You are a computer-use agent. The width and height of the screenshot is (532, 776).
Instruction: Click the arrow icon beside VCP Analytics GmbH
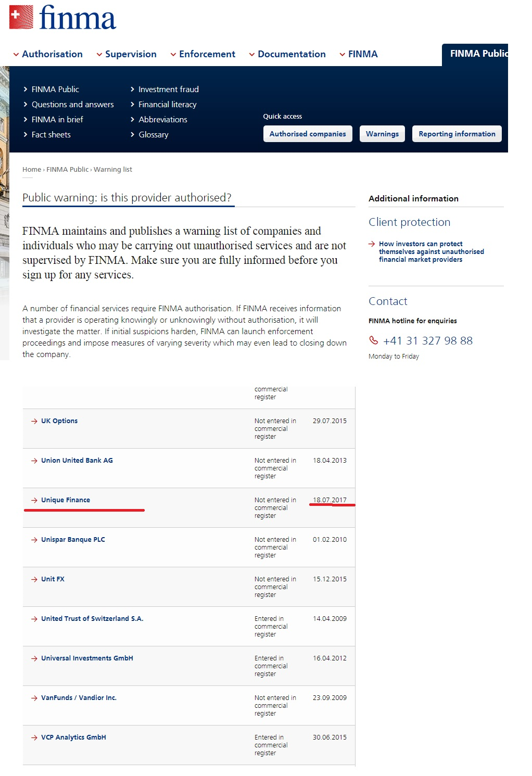click(34, 737)
